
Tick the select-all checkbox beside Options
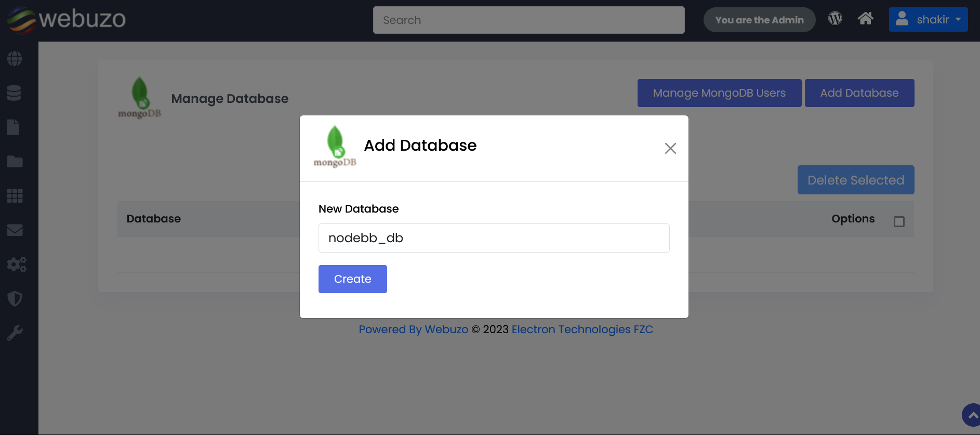899,222
